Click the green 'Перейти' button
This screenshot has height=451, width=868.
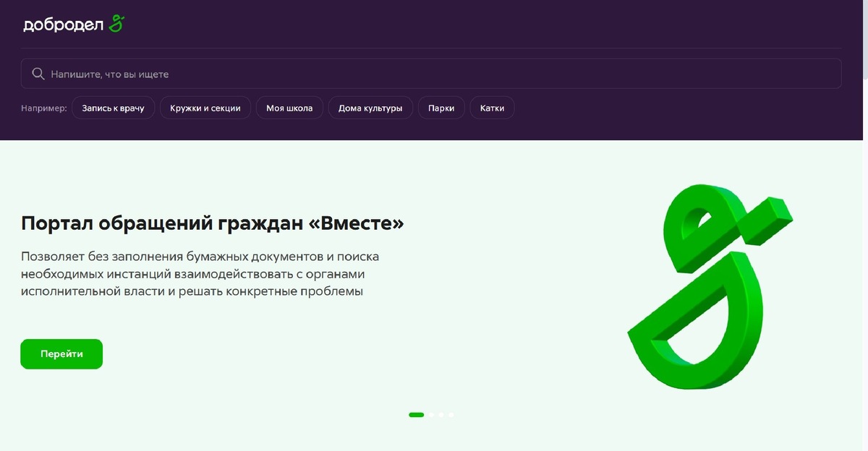click(61, 354)
